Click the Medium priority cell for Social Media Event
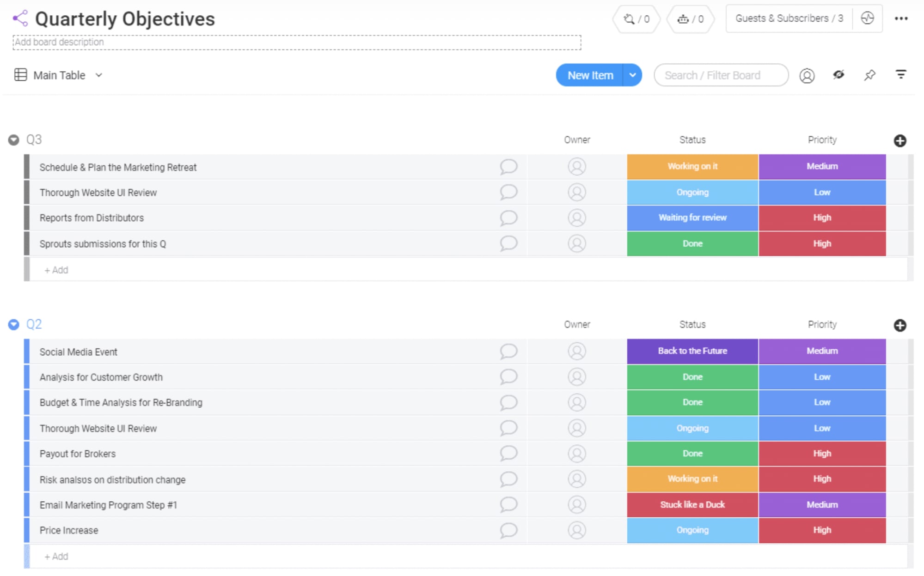The width and height of the screenshot is (924, 576). (x=822, y=351)
